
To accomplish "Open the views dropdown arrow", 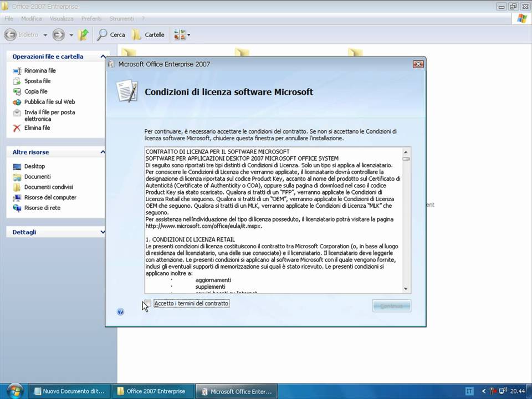I will [189, 35].
